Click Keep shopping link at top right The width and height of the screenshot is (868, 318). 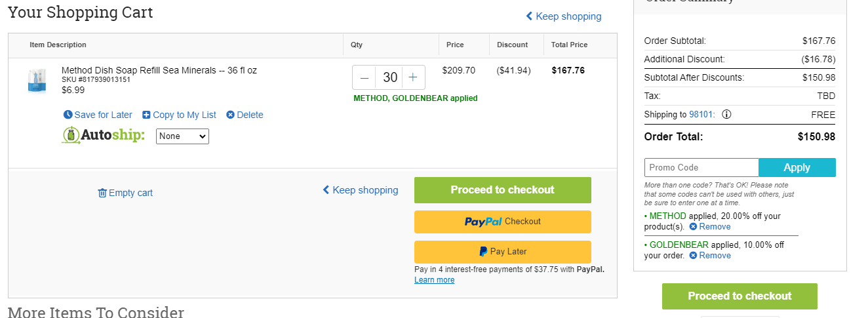[563, 16]
